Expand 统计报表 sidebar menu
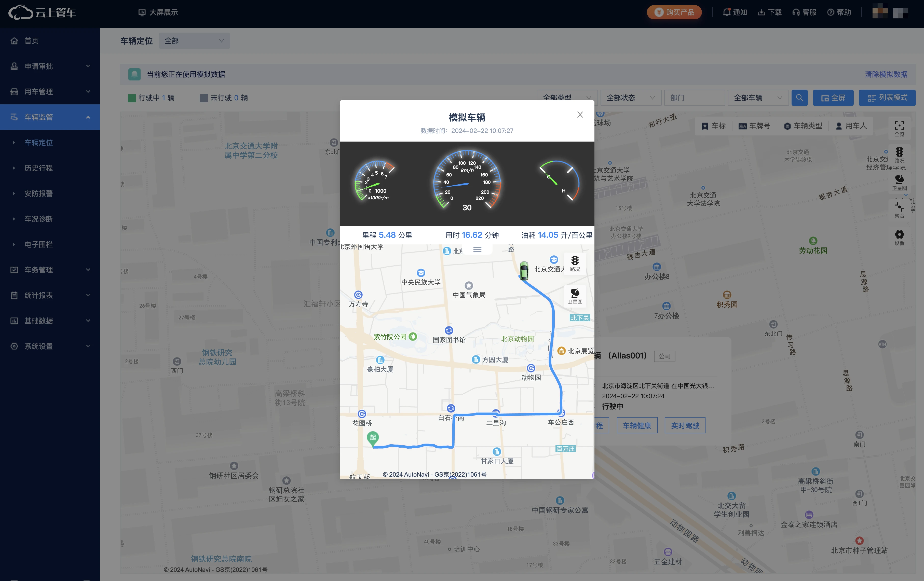 click(50, 295)
